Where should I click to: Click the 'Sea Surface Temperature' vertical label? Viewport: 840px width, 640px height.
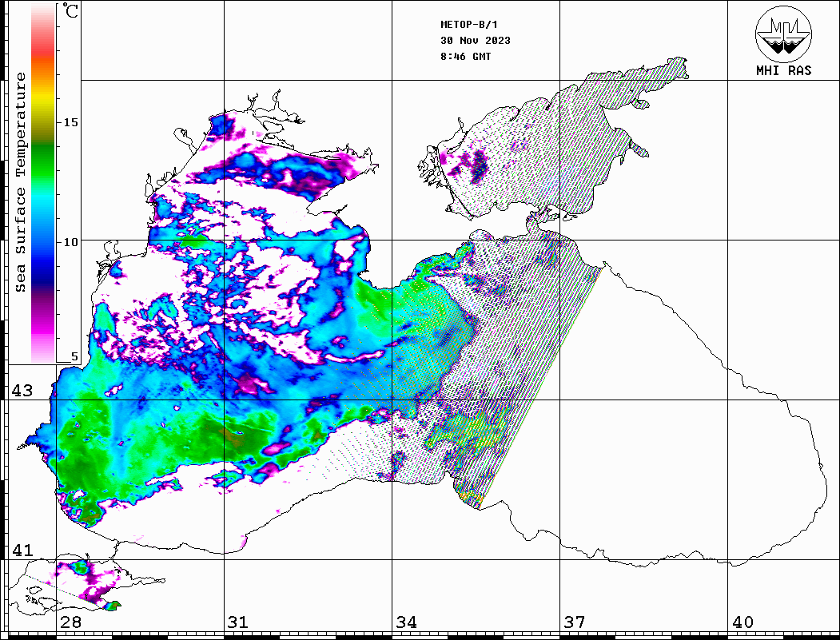[x=20, y=183]
